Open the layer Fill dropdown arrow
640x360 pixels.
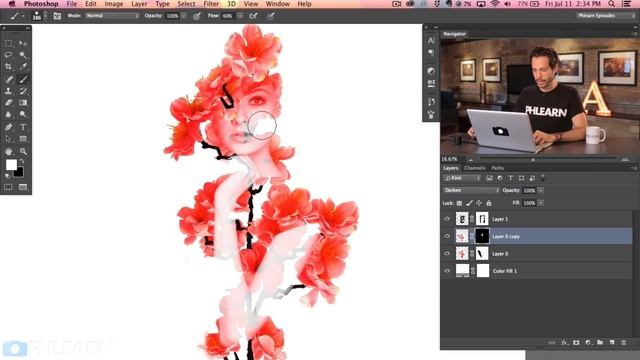point(541,203)
